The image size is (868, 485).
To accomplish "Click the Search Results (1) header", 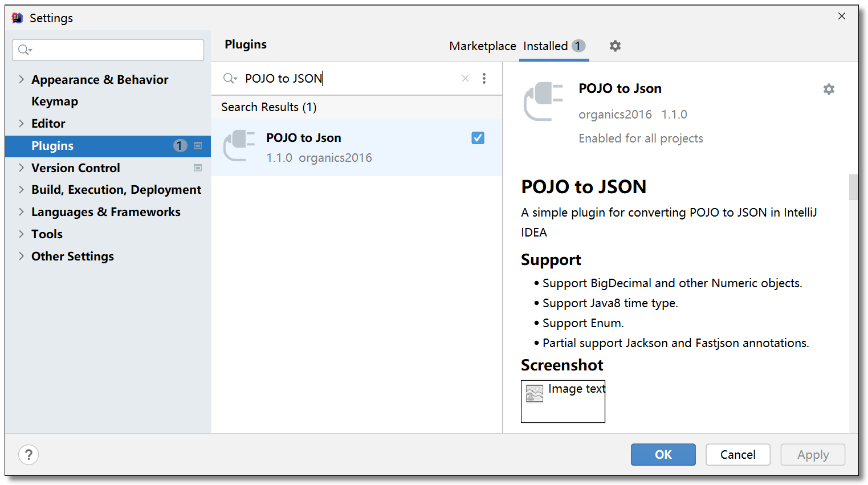I will (x=269, y=107).
